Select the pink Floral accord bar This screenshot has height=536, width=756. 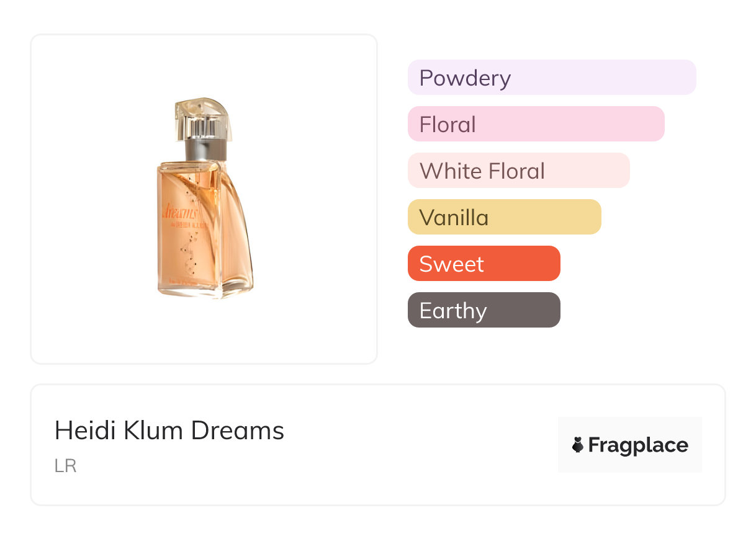(536, 124)
